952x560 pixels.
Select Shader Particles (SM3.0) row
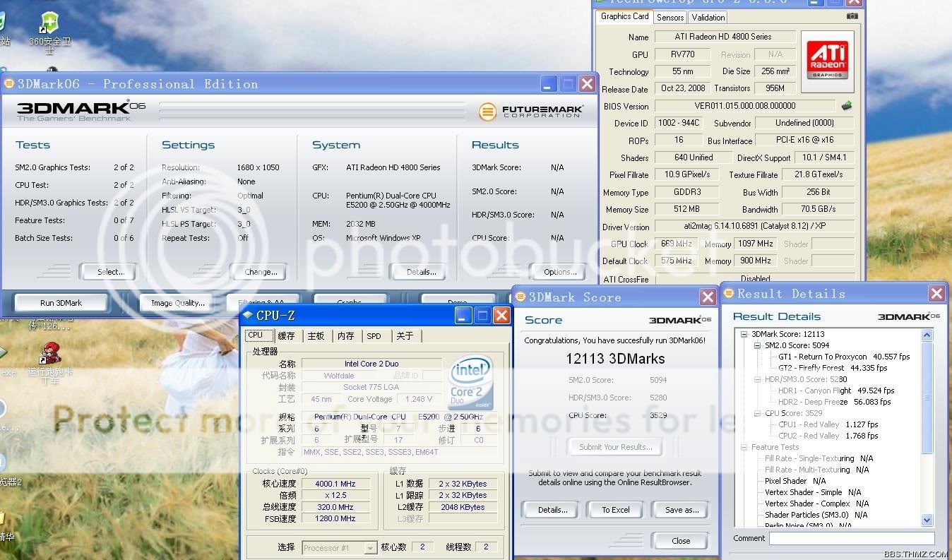(816, 515)
